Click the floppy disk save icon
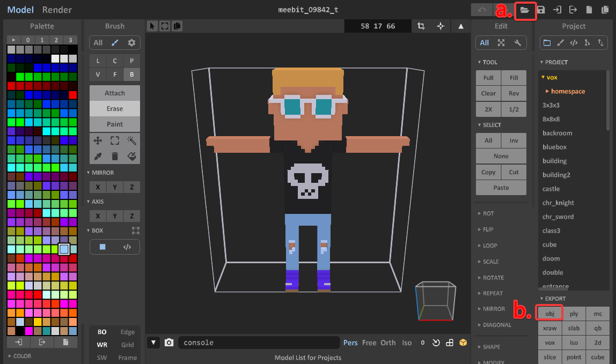 541,10
